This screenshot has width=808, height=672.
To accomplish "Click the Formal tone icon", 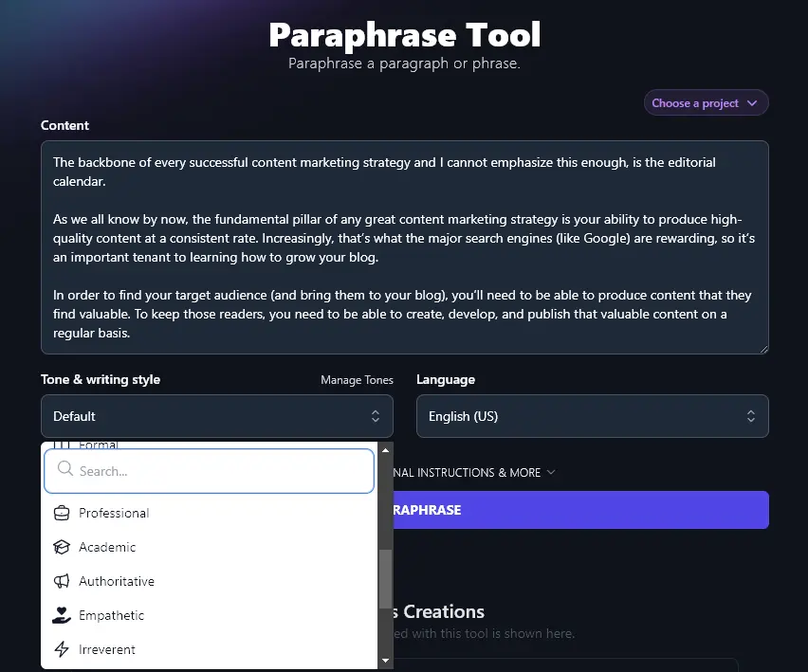I will click(60, 444).
